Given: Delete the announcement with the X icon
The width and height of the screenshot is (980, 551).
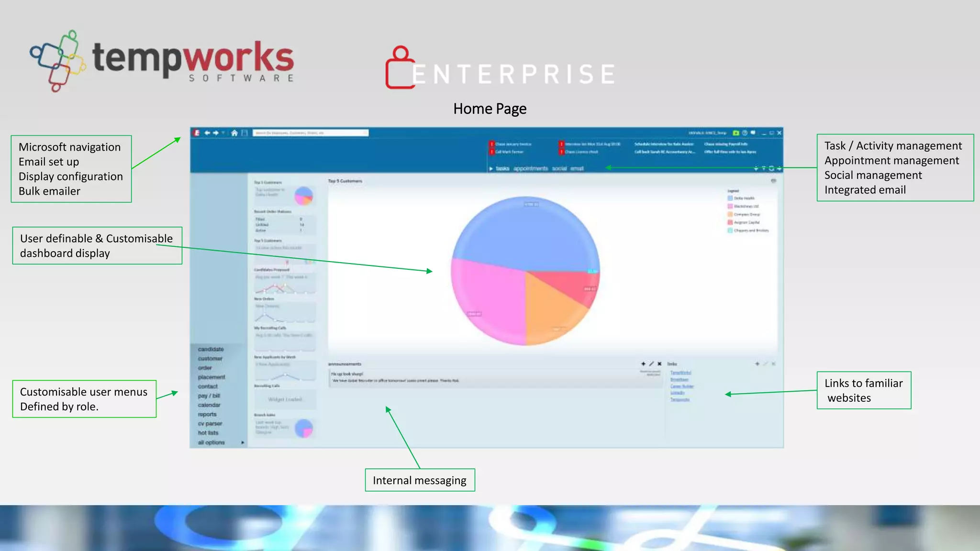Looking at the screenshot, I should click(659, 364).
